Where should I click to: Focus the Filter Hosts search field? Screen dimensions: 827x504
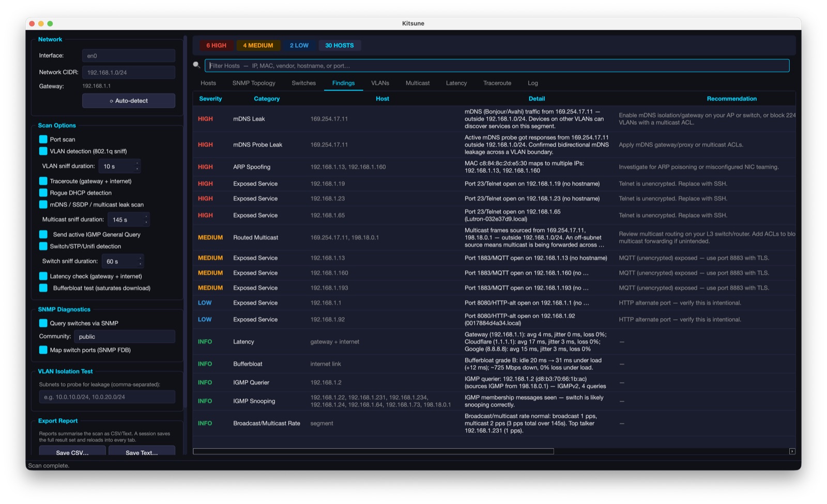497,66
